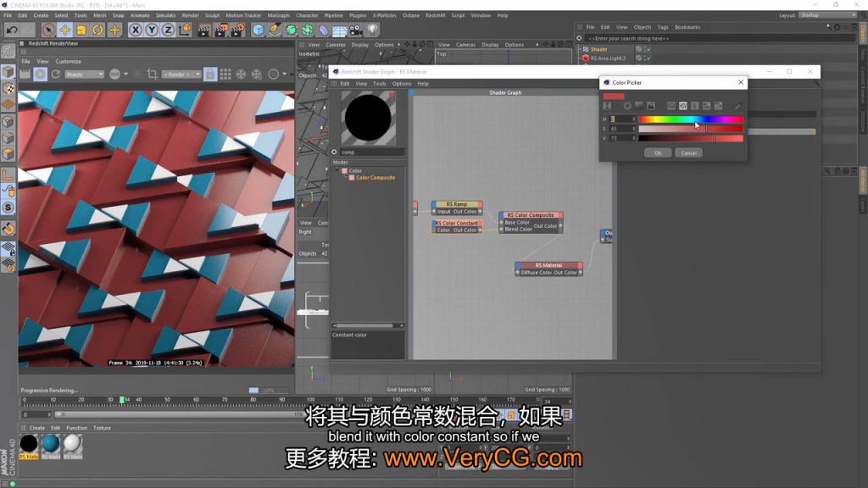Image resolution: width=868 pixels, height=488 pixels.
Task: Toggle the X axis lock
Action: (x=136, y=30)
